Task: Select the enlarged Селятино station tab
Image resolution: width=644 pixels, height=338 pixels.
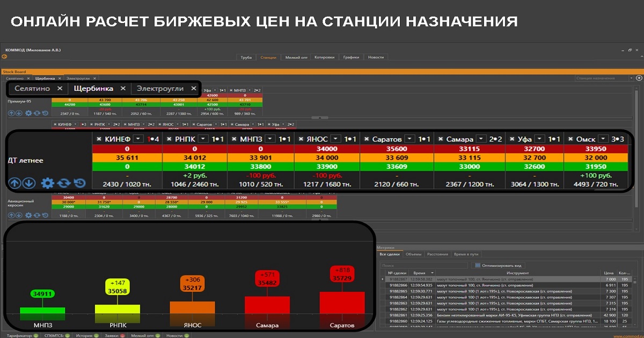Action: [32, 89]
